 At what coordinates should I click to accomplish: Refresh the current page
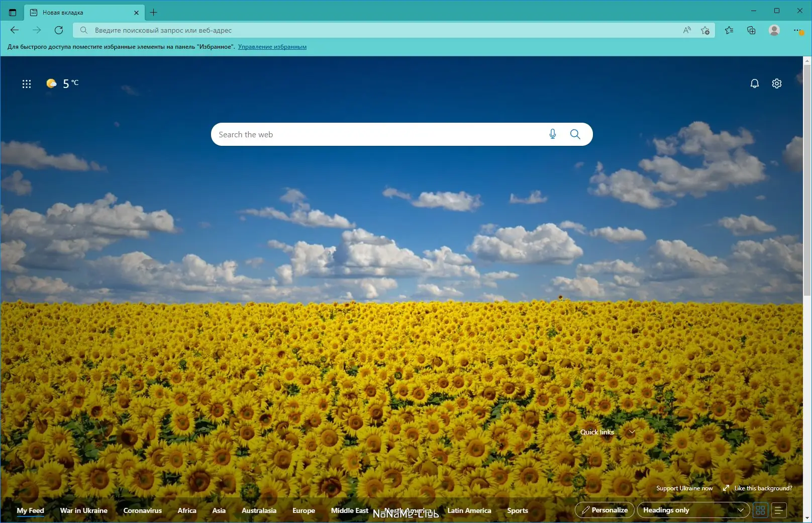[x=59, y=30]
